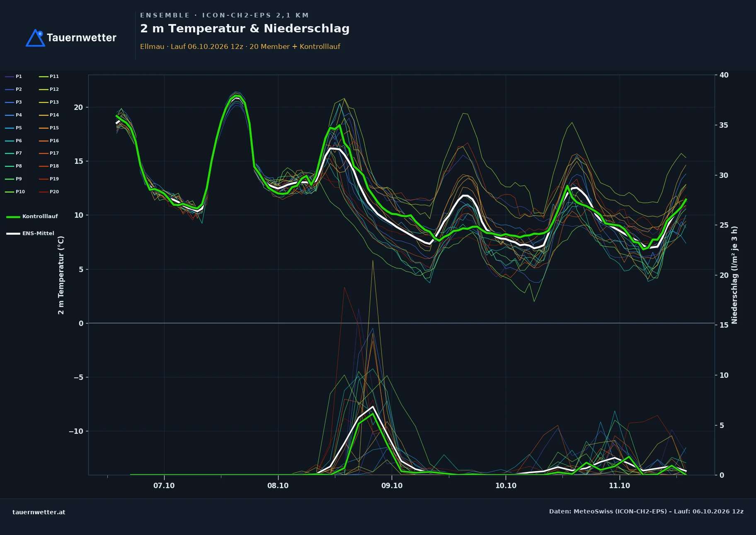Viewport: 756px width, 535px height.
Task: Toggle the ENS-Mittel legend entry
Action: 30,233
